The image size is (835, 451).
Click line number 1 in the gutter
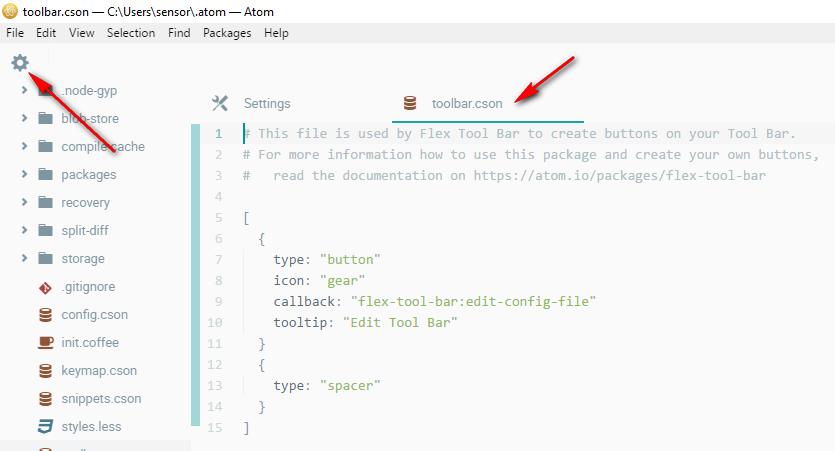(x=218, y=134)
